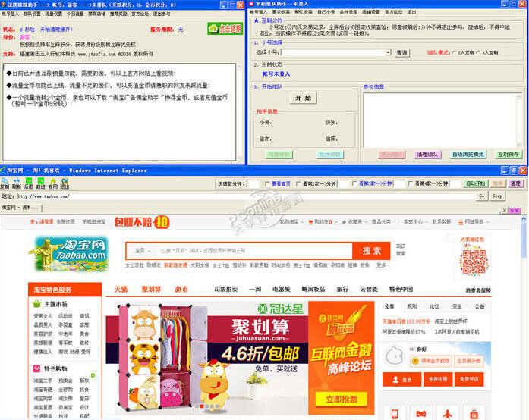Open 条件设定 menu in right window
The height and width of the screenshot is (420, 529).
tap(348, 12)
